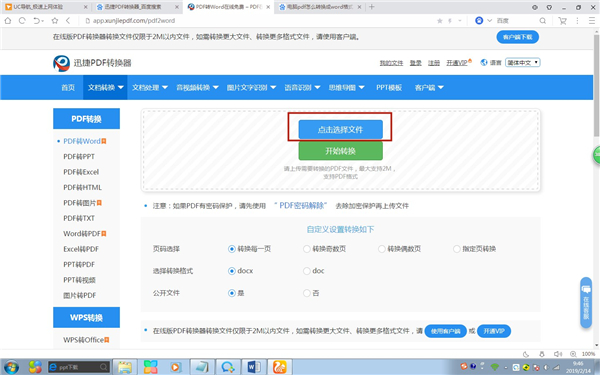Open search engine chevron next to Baidu icon

tap(489, 21)
